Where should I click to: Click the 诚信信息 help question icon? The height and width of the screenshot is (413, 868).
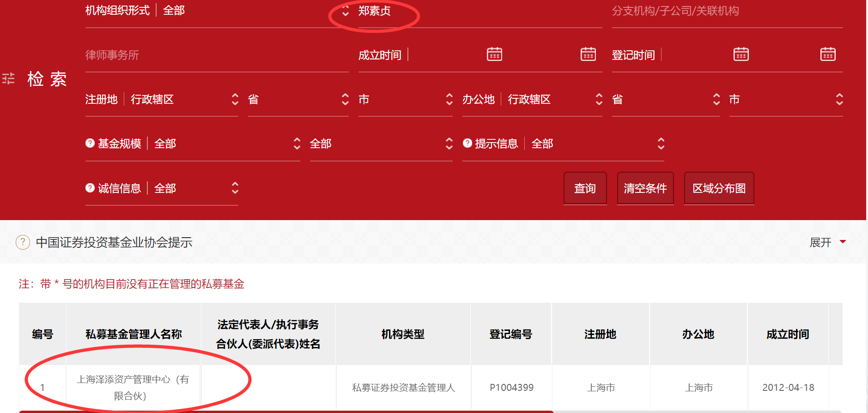click(90, 188)
